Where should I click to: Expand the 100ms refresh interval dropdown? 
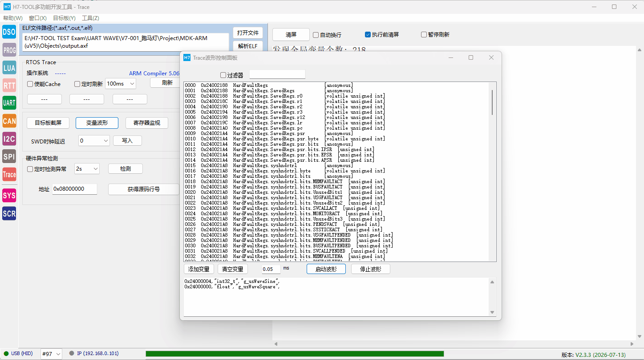click(121, 83)
